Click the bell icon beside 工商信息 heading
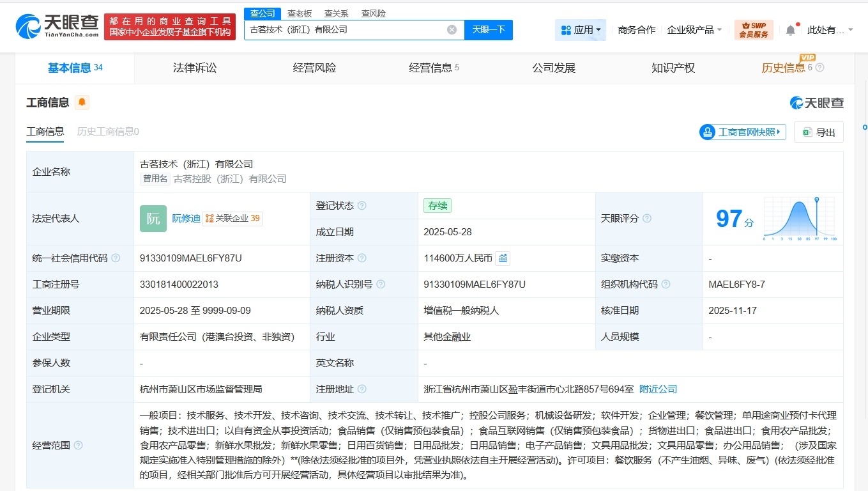This screenshot has width=868, height=491. click(x=82, y=102)
